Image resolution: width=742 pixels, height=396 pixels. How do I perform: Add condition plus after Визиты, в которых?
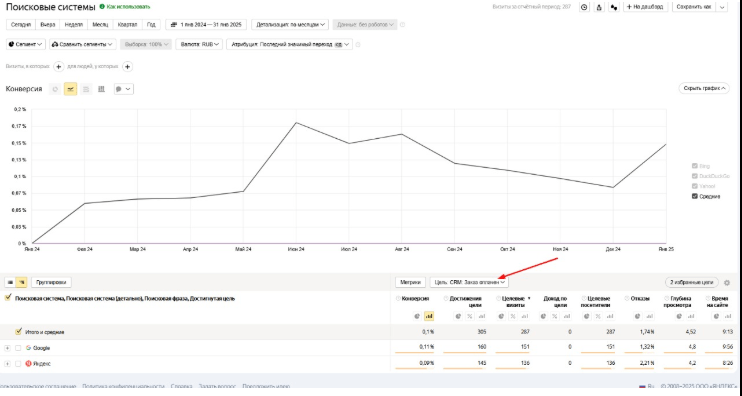59,67
